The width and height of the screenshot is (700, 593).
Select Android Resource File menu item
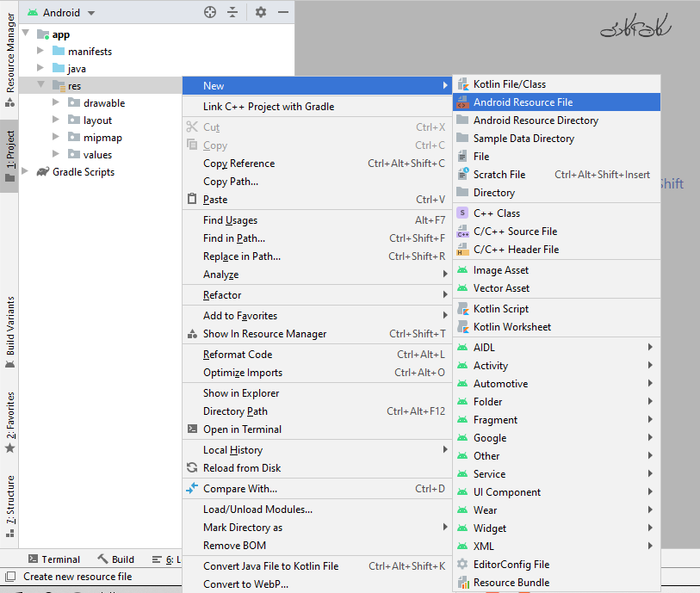(556, 102)
